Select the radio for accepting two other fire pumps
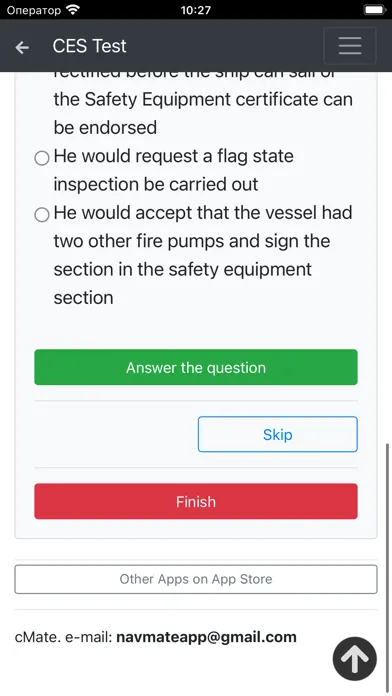The height and width of the screenshot is (696, 392). pyautogui.click(x=42, y=215)
